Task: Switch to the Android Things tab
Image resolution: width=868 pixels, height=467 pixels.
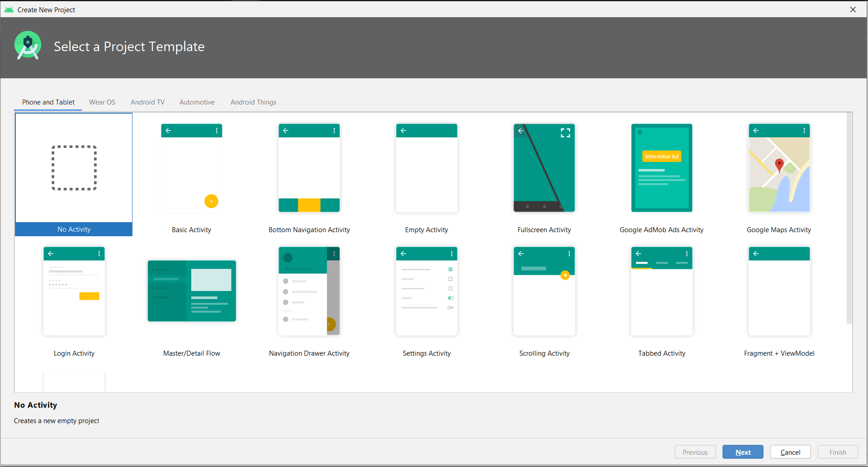Action: point(253,102)
